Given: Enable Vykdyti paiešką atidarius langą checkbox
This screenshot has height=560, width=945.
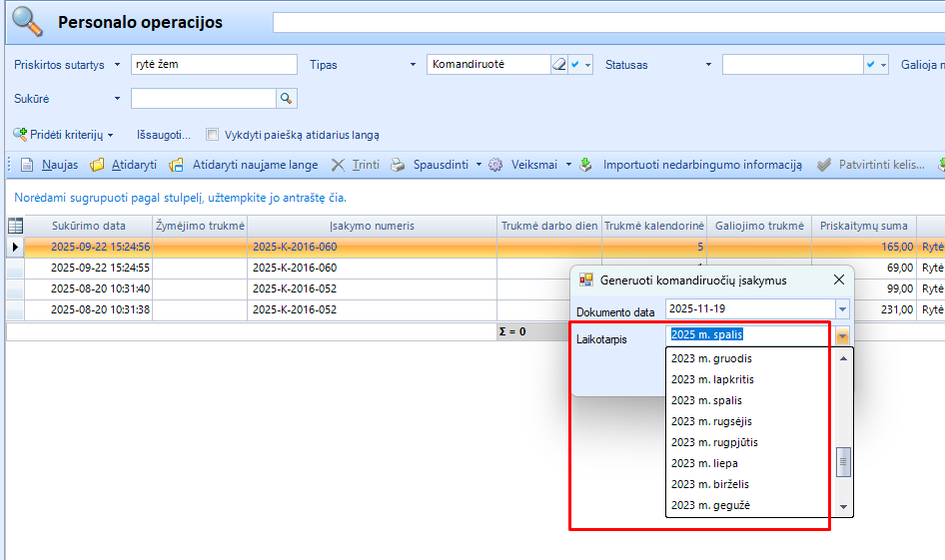Looking at the screenshot, I should [212, 135].
